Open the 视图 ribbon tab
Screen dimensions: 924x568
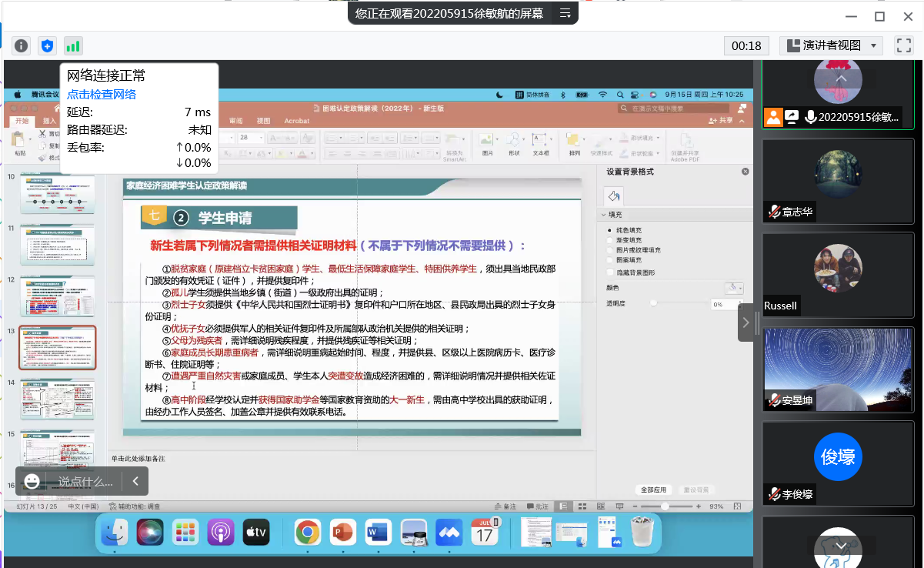pos(263,121)
